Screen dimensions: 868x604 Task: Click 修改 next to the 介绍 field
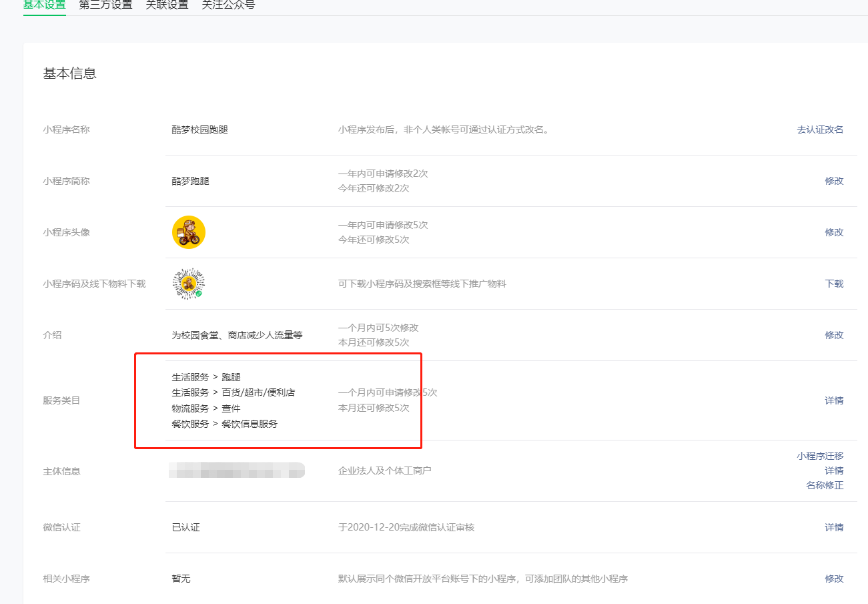pos(835,334)
